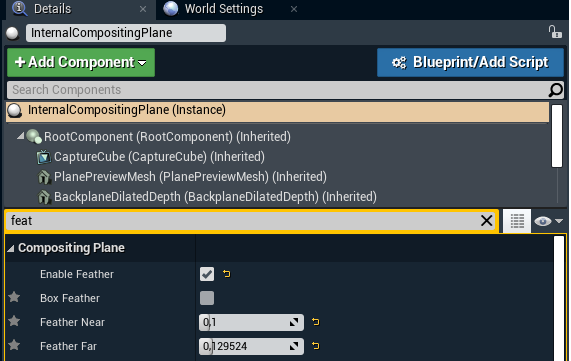Reset Feather Far value using yellow arrow
Viewport: 571px width, 361px height.
315,345
